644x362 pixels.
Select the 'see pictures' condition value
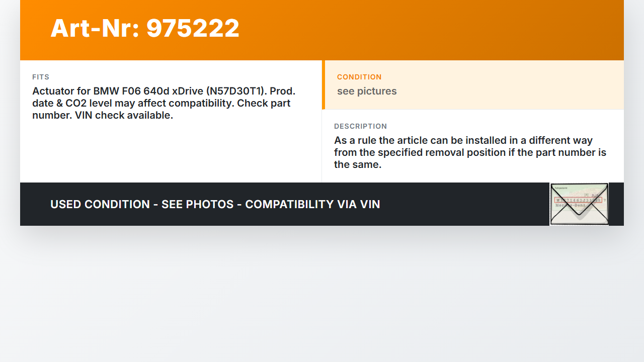(x=367, y=91)
